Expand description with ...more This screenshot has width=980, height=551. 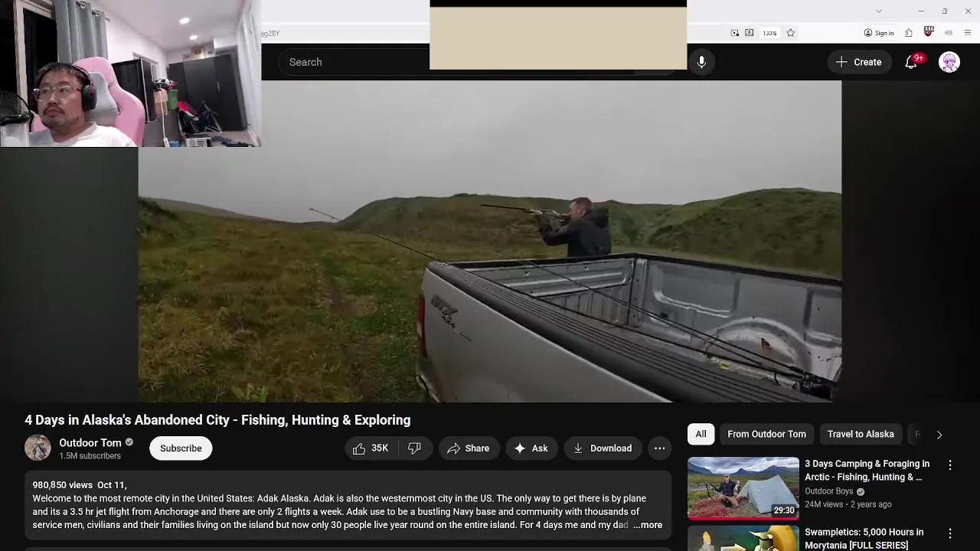[648, 525]
